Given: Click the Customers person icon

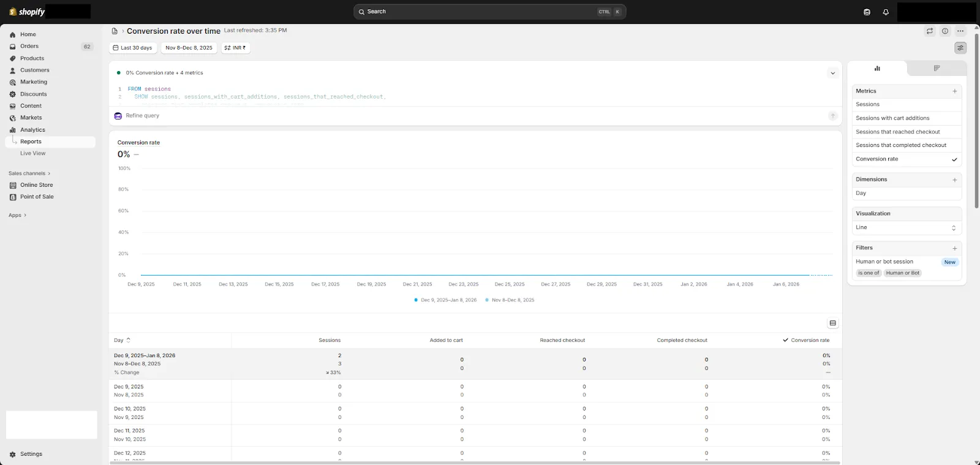Looking at the screenshot, I should point(12,70).
